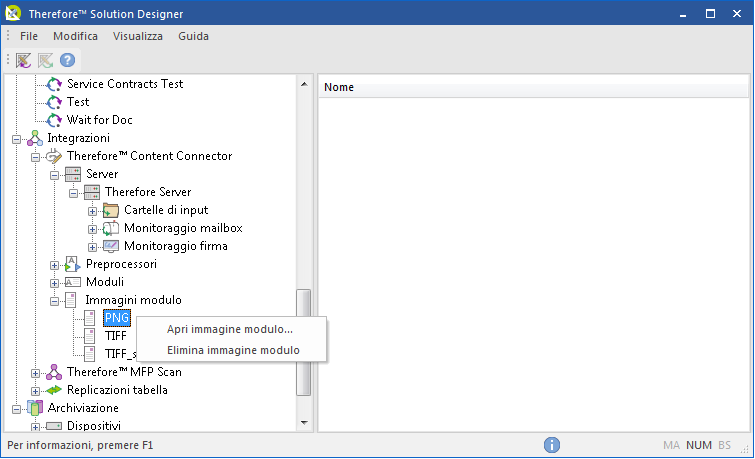Click the Therefore Server node icon
The width and height of the screenshot is (755, 459).
click(91, 192)
